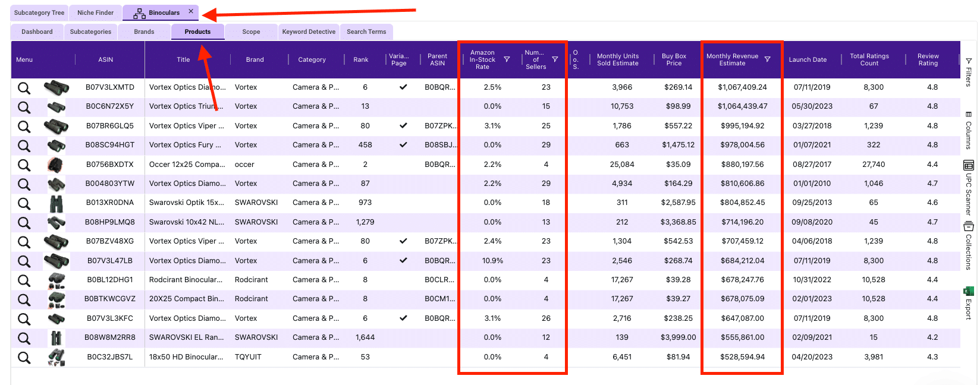
Task: Select units sold cell 25,084
Action: 622,165
